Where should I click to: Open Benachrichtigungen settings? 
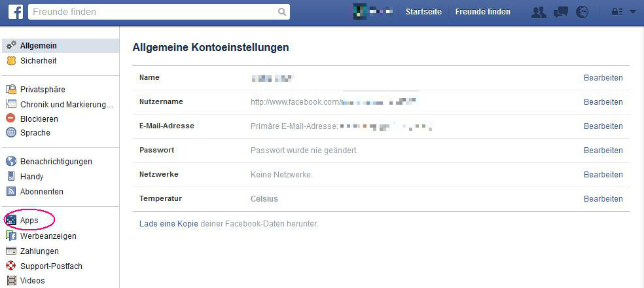(56, 162)
